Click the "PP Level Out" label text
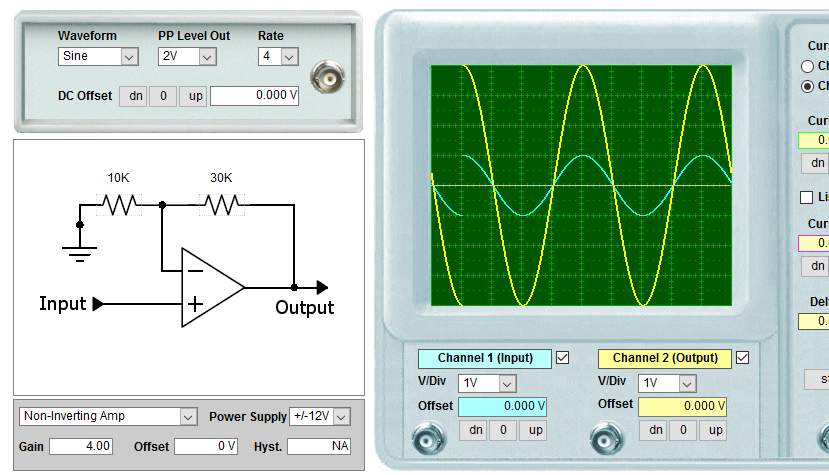Screen dimensions: 829x475 coord(194,36)
